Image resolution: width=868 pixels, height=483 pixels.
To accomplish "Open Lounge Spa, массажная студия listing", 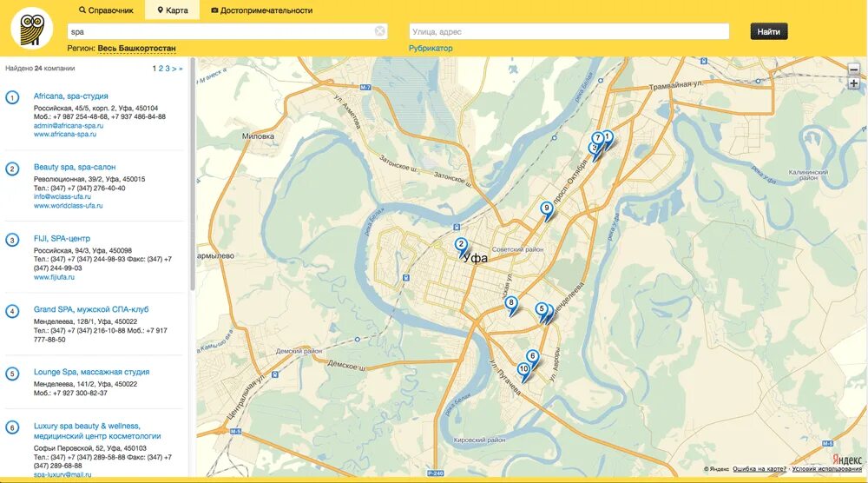I will (x=91, y=372).
